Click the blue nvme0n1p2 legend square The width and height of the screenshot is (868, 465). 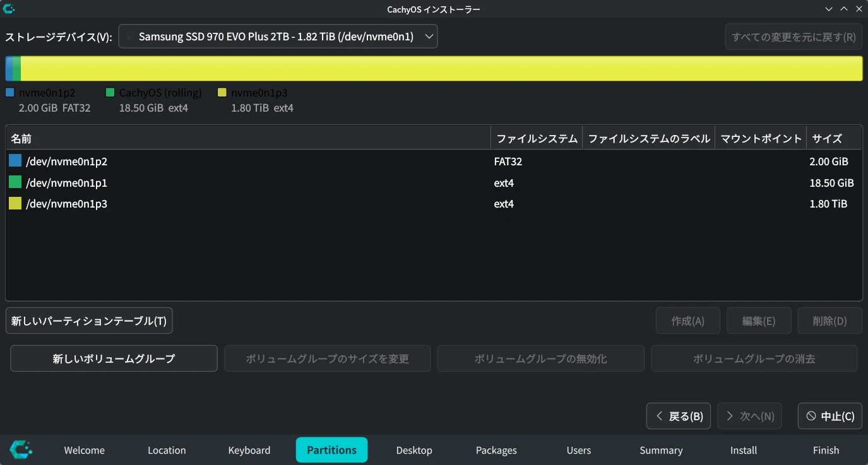pyautogui.click(x=9, y=93)
